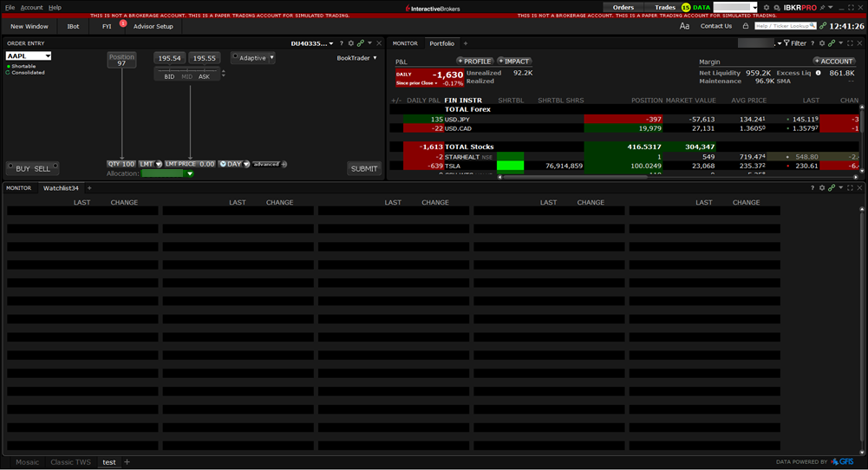Add a new tab next to Portfolio
This screenshot has height=470, width=868.
[466, 43]
